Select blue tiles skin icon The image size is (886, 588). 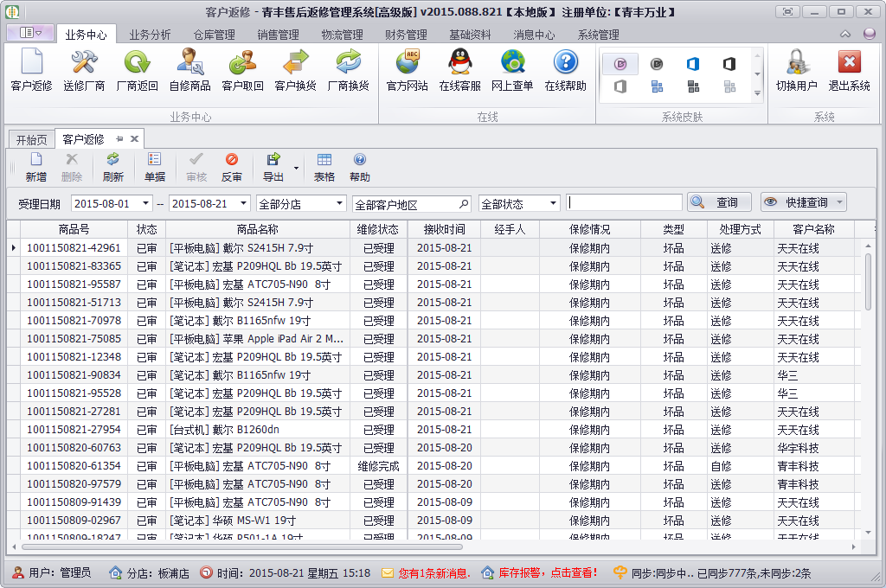coord(657,86)
